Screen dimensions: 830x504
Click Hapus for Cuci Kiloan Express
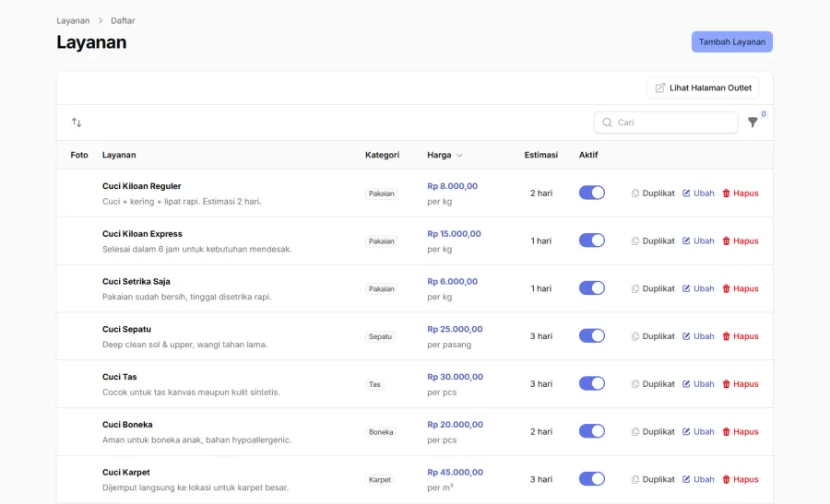tap(740, 240)
